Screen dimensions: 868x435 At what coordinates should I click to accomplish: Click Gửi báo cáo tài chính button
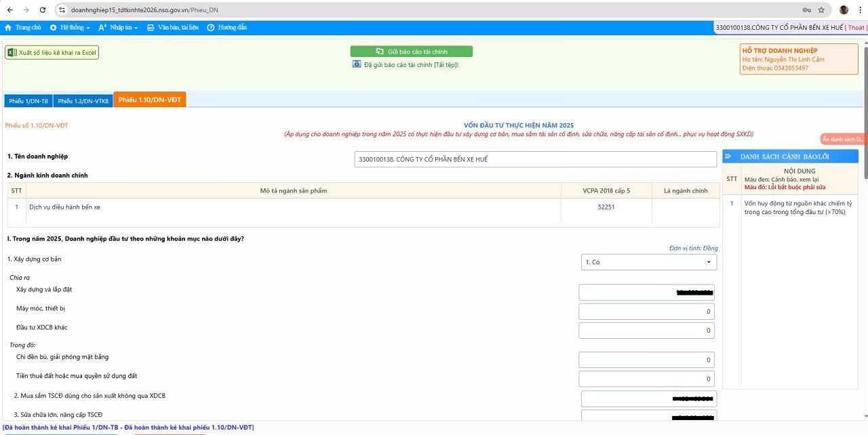pyautogui.click(x=411, y=51)
